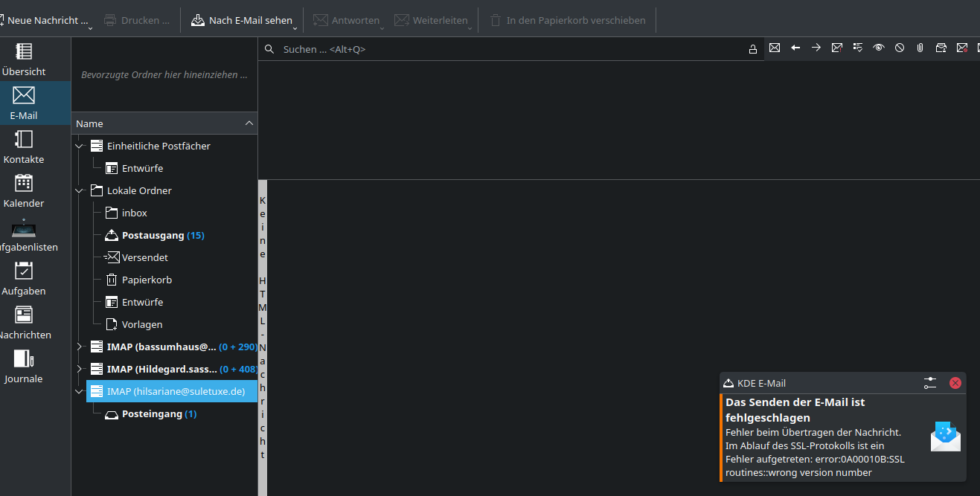Click Antworten toolbar button
This screenshot has width=980, height=496.
pos(346,20)
